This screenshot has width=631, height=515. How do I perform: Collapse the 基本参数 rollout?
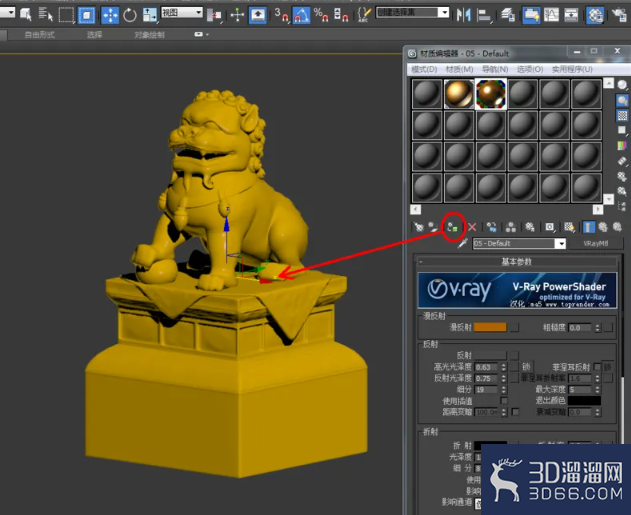517,262
